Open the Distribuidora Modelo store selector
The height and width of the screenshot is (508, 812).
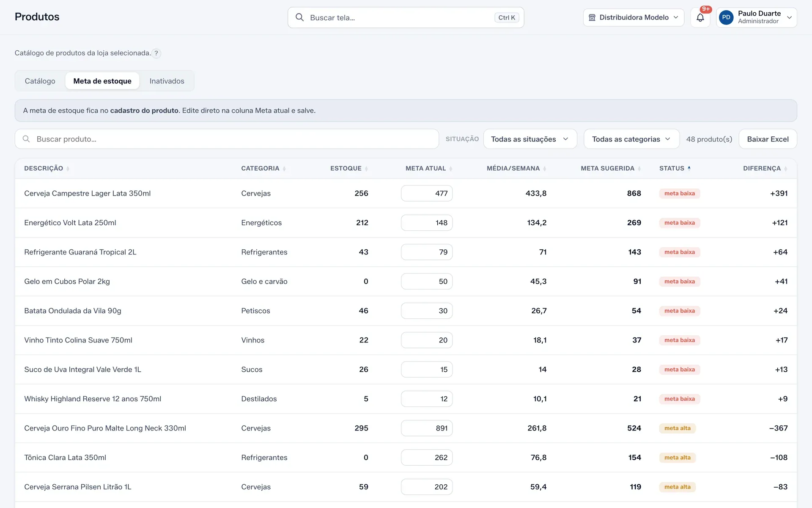click(x=634, y=17)
